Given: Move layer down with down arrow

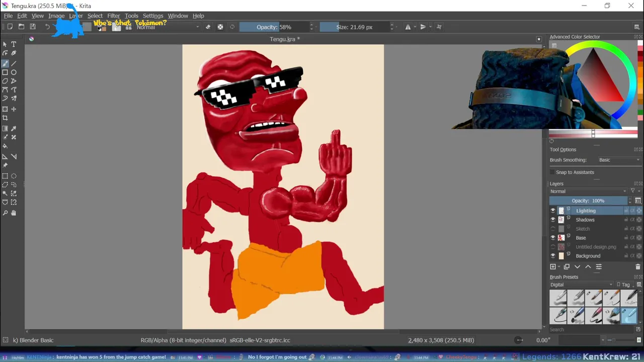Looking at the screenshot, I should pos(578,267).
